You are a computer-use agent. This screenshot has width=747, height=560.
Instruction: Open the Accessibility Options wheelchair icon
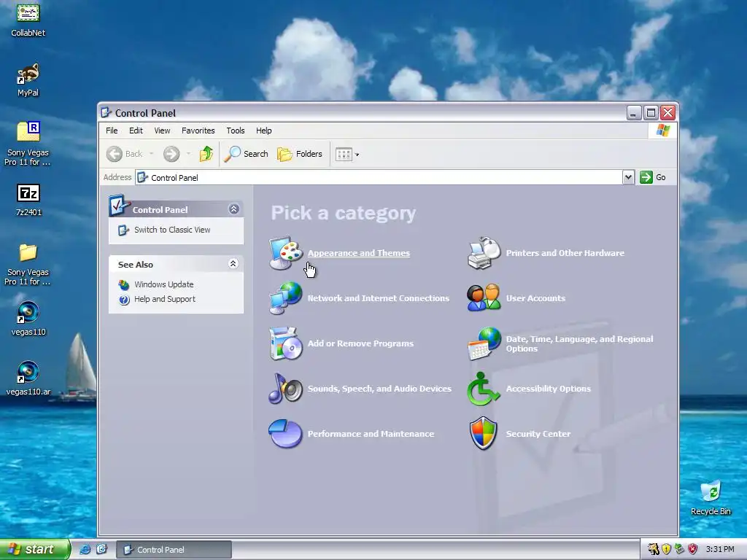pos(483,389)
